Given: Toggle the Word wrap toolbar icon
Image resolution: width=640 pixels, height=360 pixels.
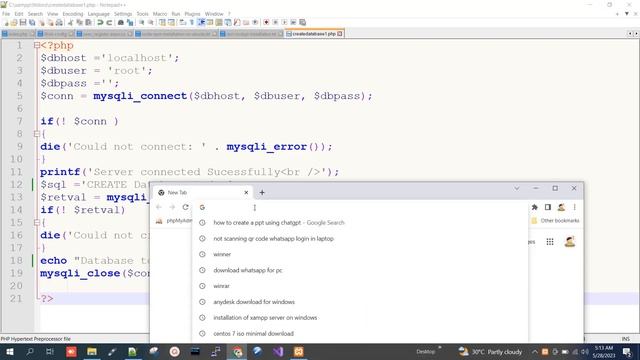Looking at the screenshot, I should 182,22.
